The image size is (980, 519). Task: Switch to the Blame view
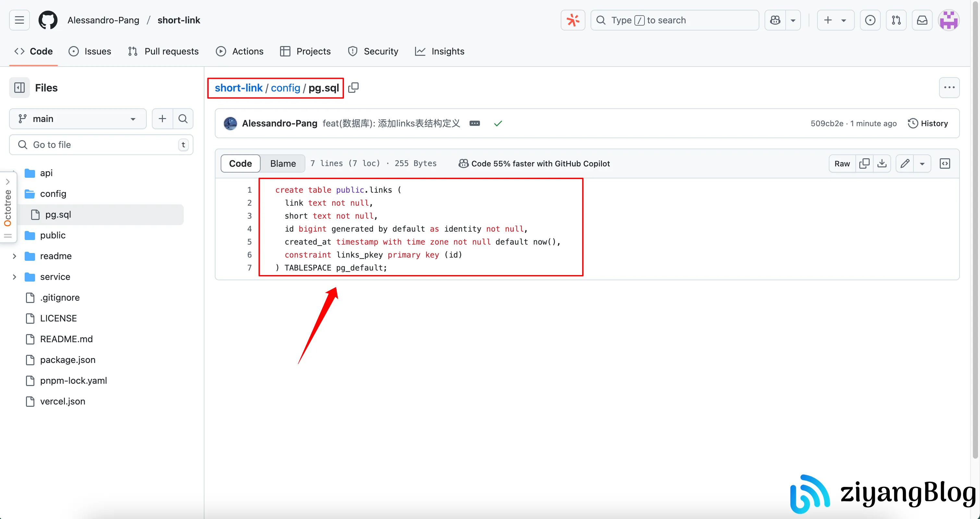pos(283,163)
